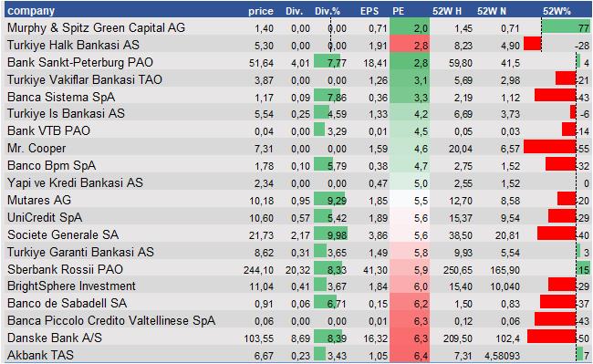593x364 pixels.
Task: Select the Mr. Cooper company name
Action: pos(36,148)
